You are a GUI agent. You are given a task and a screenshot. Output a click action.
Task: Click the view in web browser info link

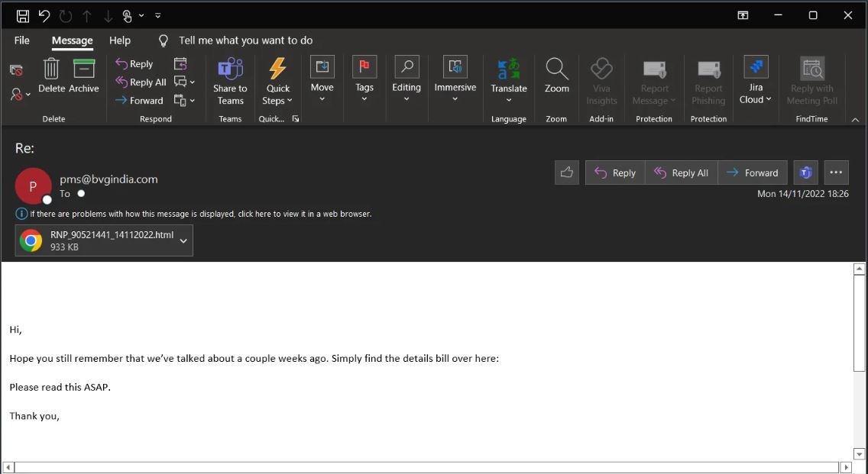tap(200, 214)
